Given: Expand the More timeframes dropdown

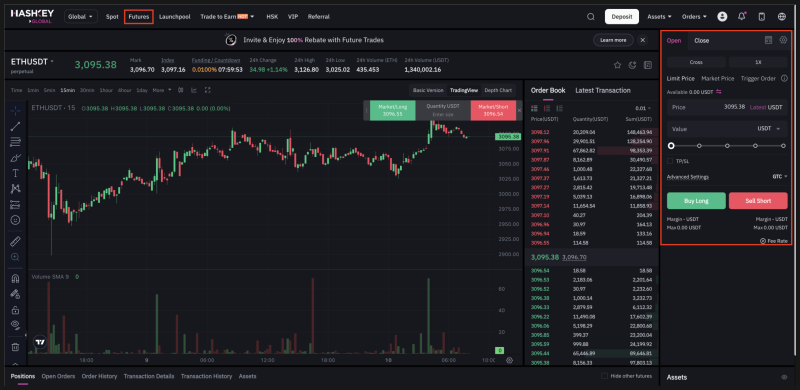Looking at the screenshot, I should 162,90.
